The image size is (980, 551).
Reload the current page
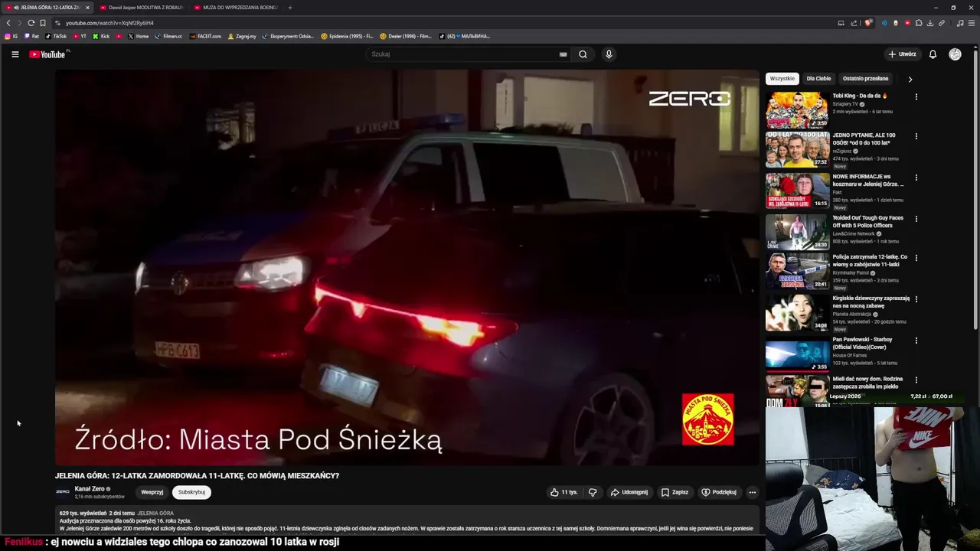(x=31, y=23)
